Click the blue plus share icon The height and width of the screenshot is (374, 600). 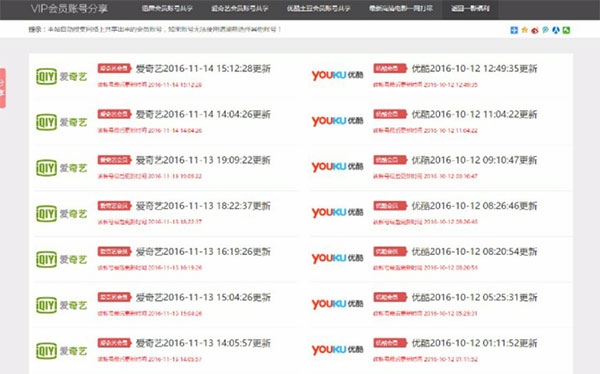pos(514,30)
